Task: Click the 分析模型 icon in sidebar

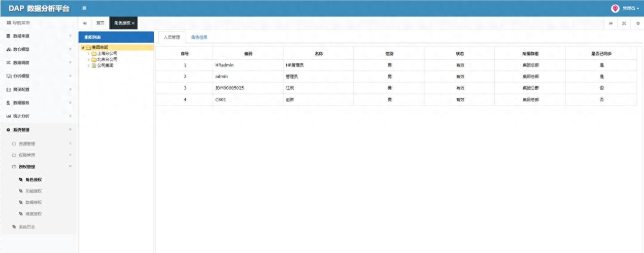Action: (x=8, y=76)
